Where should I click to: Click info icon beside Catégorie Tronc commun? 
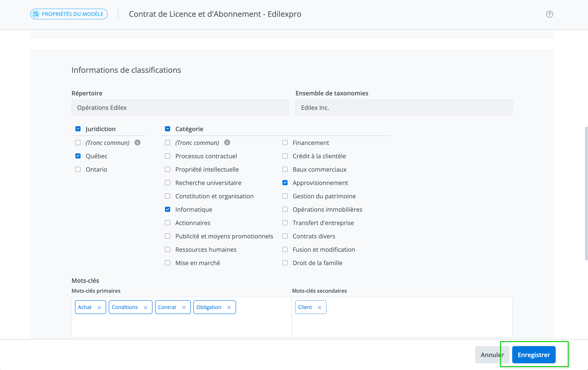pyautogui.click(x=227, y=143)
